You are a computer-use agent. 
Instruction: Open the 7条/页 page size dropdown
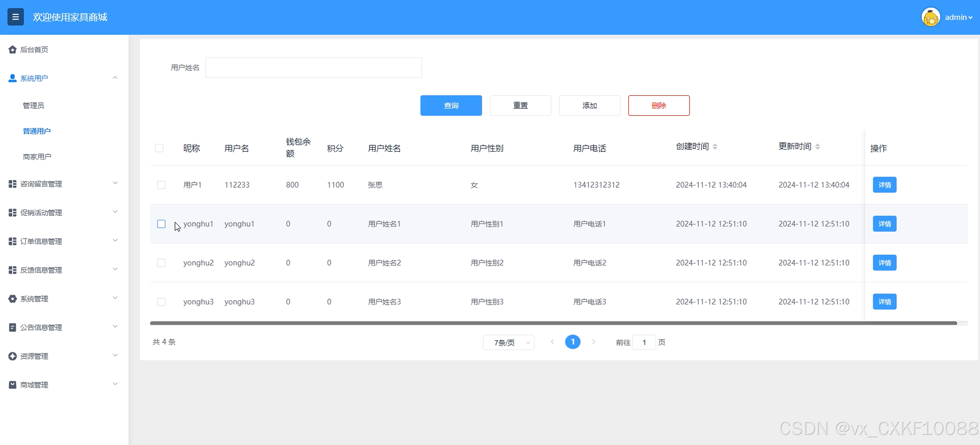[508, 342]
